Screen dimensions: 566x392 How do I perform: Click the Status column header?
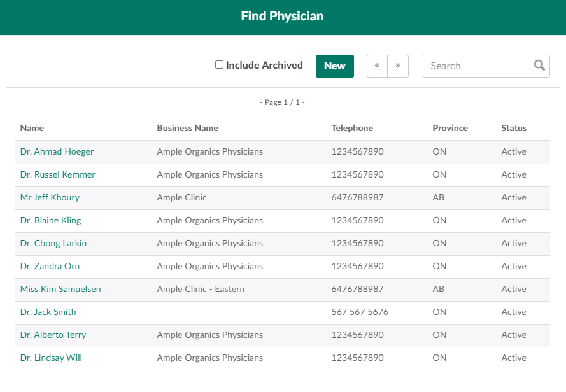click(x=514, y=128)
